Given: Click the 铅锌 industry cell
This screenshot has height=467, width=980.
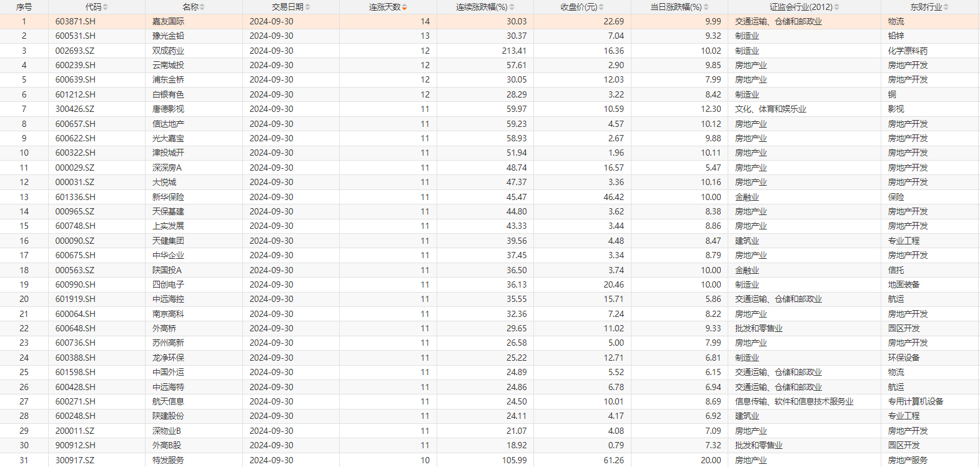Looking at the screenshot, I should coord(896,36).
